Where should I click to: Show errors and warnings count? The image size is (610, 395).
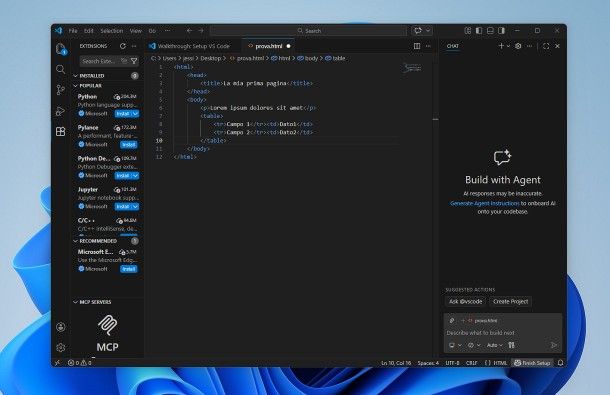(x=79, y=363)
